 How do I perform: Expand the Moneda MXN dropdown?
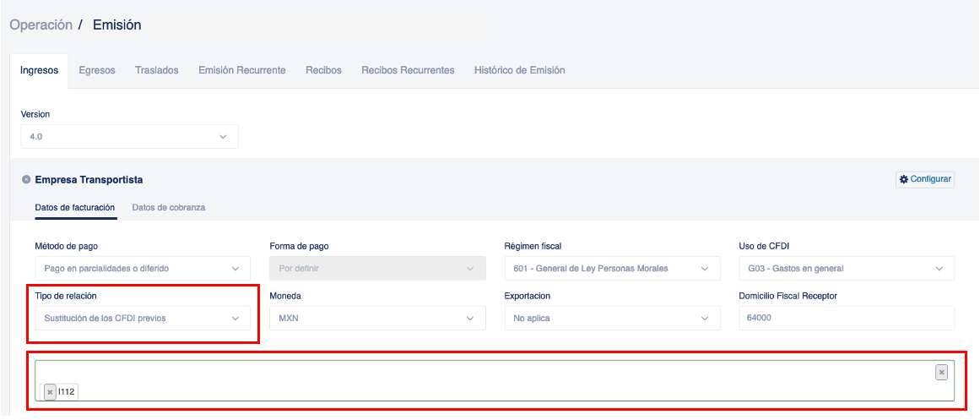[377, 318]
